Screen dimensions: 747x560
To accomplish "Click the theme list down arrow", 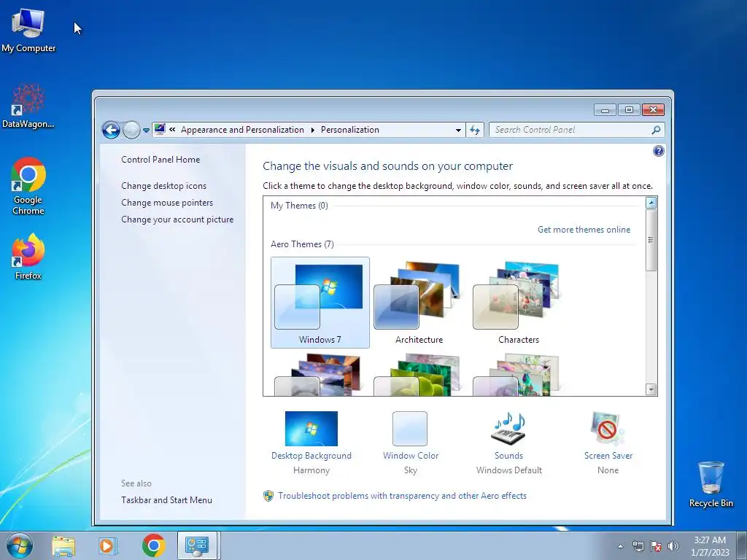I will point(651,389).
